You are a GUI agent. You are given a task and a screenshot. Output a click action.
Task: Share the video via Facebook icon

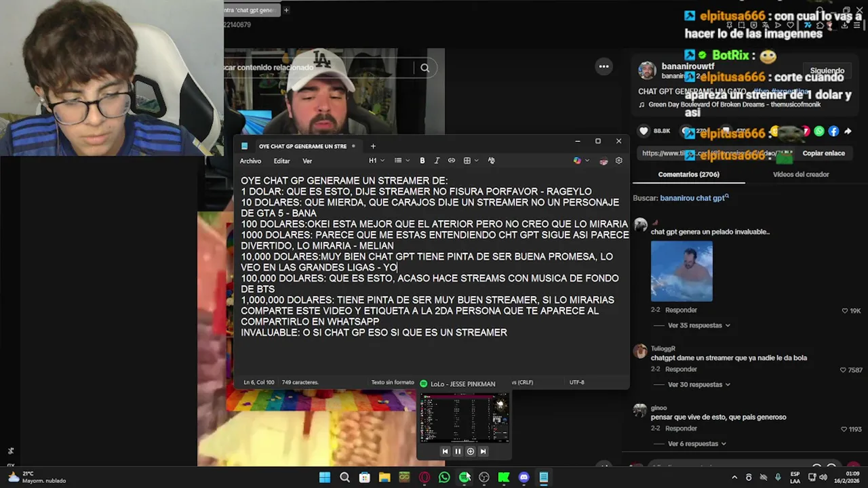click(x=833, y=131)
